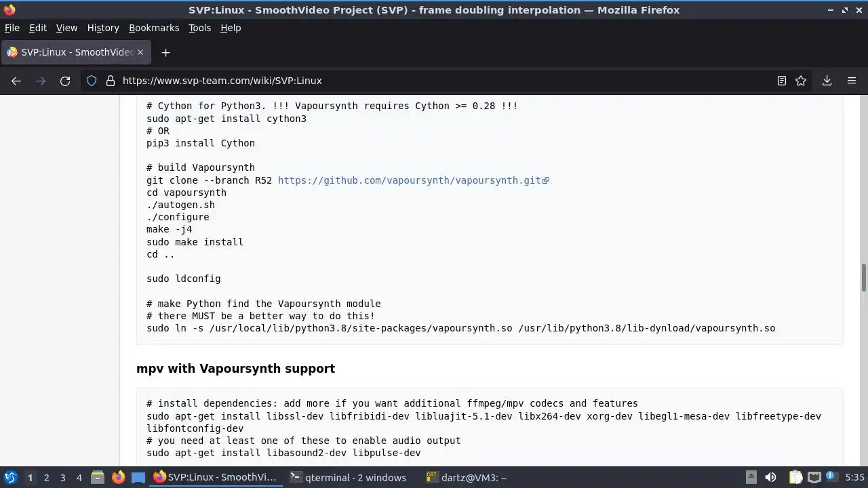Show site security padlock info

(111, 81)
